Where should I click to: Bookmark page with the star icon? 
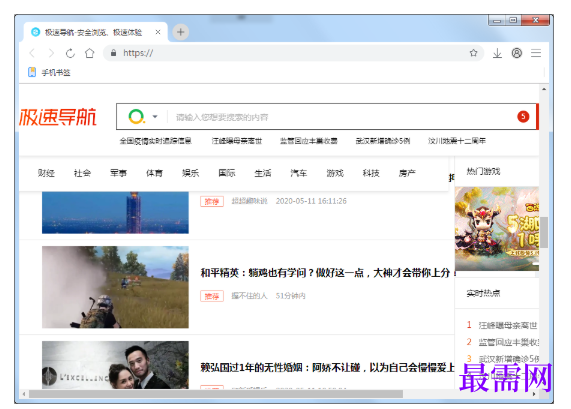click(473, 53)
